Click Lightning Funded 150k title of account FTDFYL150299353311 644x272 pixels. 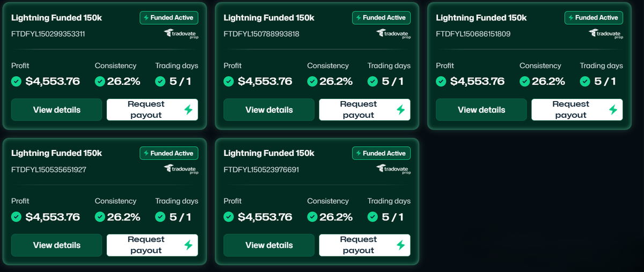(x=56, y=18)
